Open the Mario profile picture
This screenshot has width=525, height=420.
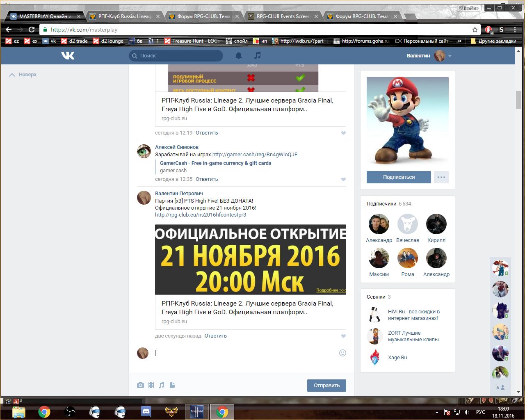point(408,121)
